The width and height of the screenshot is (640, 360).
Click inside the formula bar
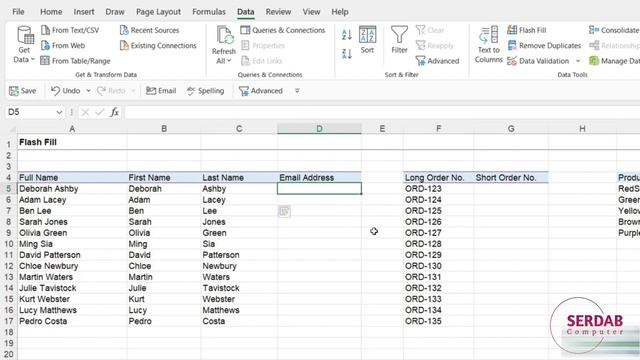click(382, 112)
